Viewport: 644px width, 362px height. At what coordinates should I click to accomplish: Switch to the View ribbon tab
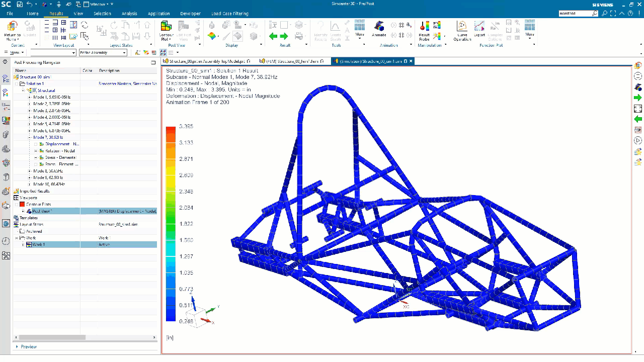[x=78, y=14]
